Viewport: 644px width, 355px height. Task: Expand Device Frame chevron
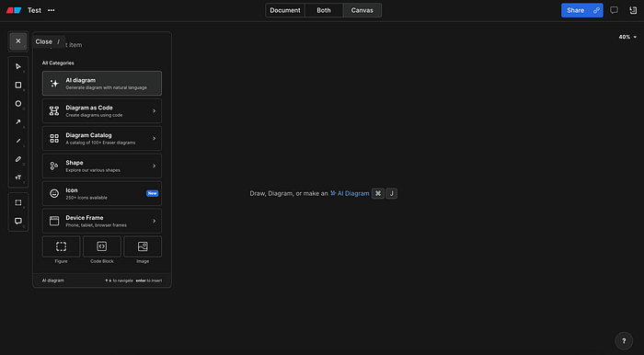coord(154,221)
